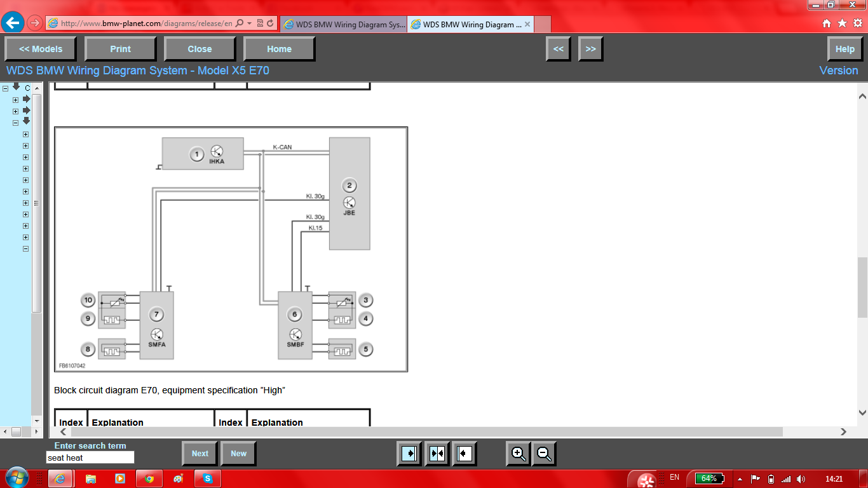Zoom out with the minus magnifier icon

click(544, 454)
